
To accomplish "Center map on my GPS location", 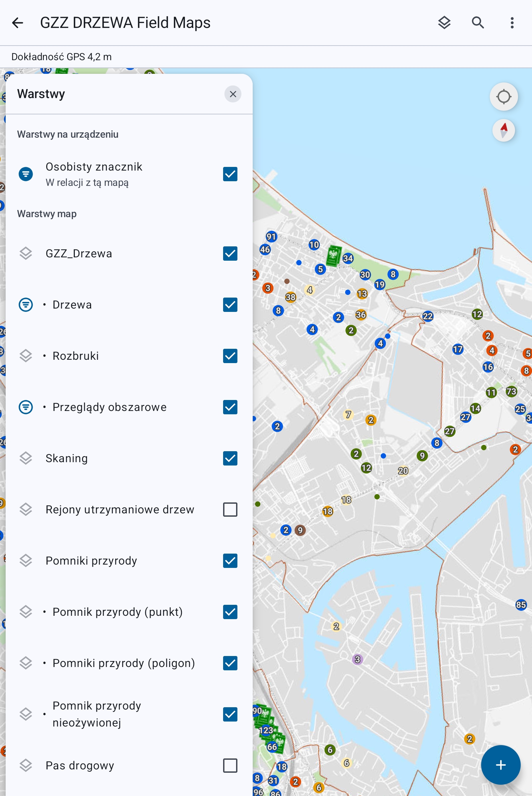I will click(503, 97).
